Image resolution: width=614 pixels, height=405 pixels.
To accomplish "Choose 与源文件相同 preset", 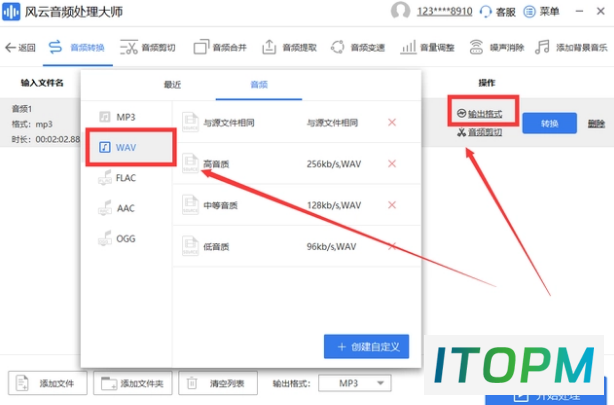I will click(296, 123).
